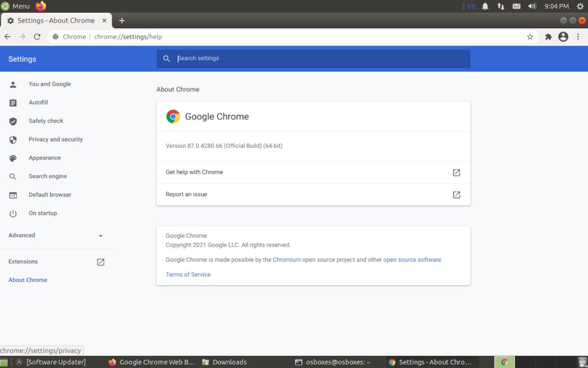Click Report an issue
This screenshot has height=368, width=588.
(186, 194)
